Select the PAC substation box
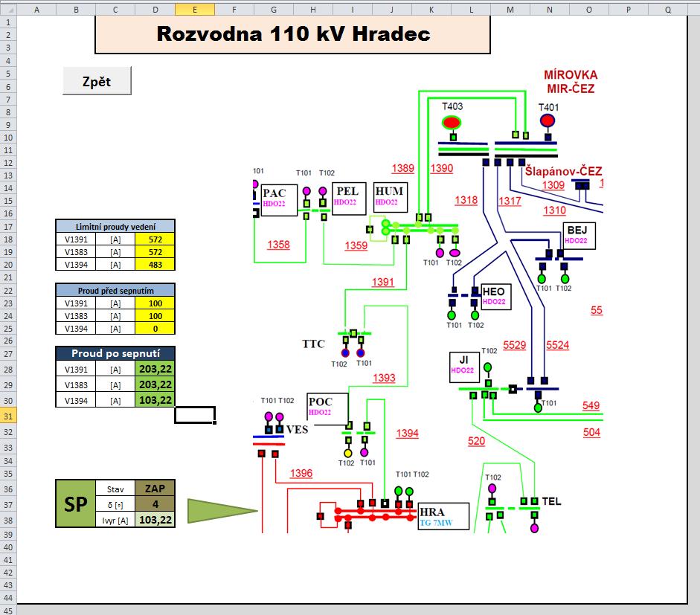 click(x=279, y=200)
